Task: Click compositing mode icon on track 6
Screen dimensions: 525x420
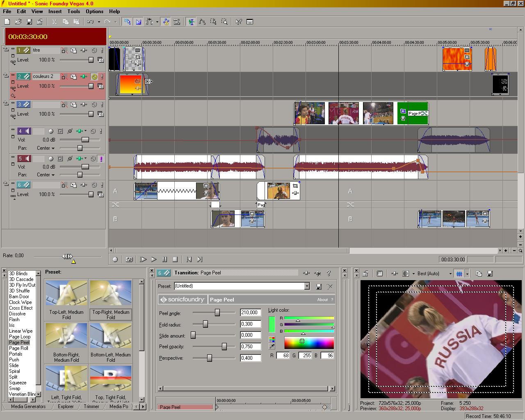Action: coord(100,195)
